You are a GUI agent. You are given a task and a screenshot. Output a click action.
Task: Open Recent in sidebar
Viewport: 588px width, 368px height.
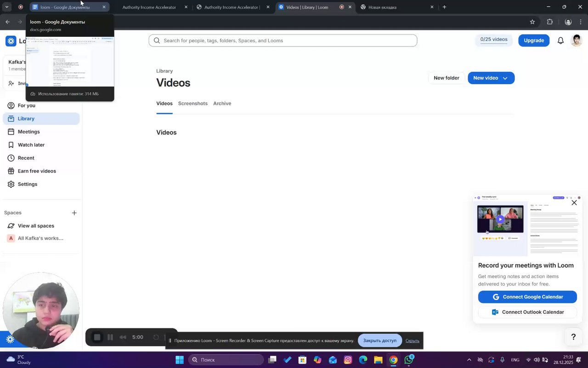[41, 158]
